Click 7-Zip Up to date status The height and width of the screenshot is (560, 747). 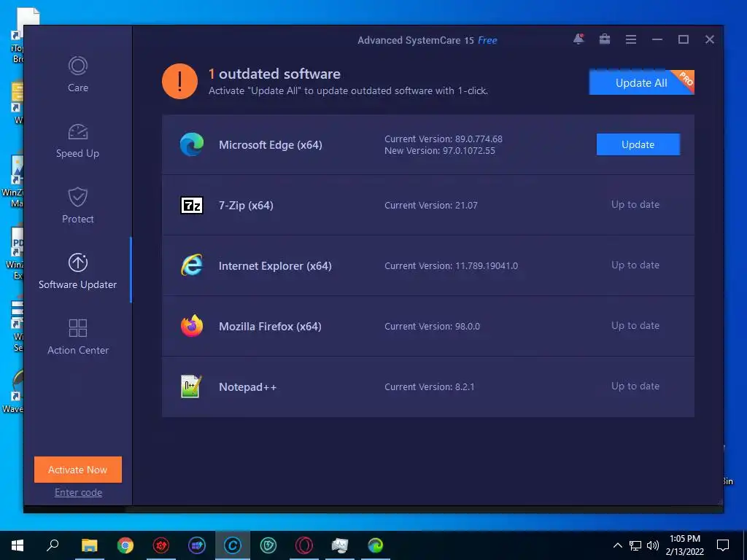tap(635, 204)
